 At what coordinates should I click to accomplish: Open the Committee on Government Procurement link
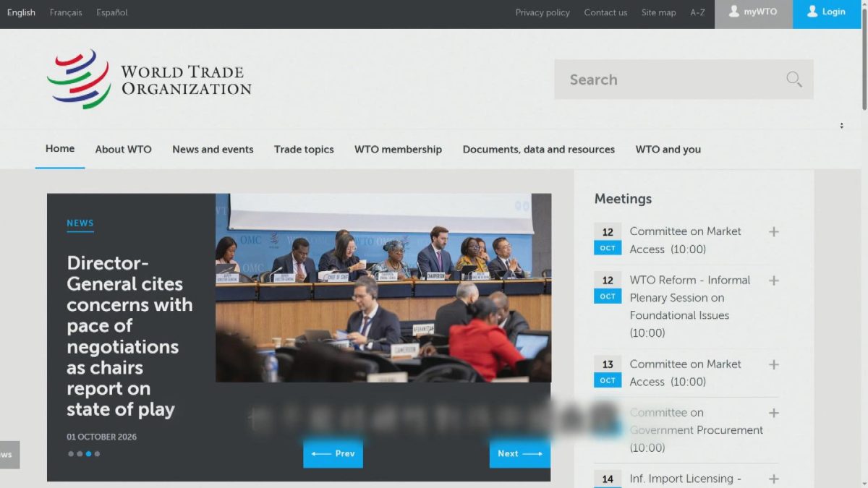[x=697, y=430]
